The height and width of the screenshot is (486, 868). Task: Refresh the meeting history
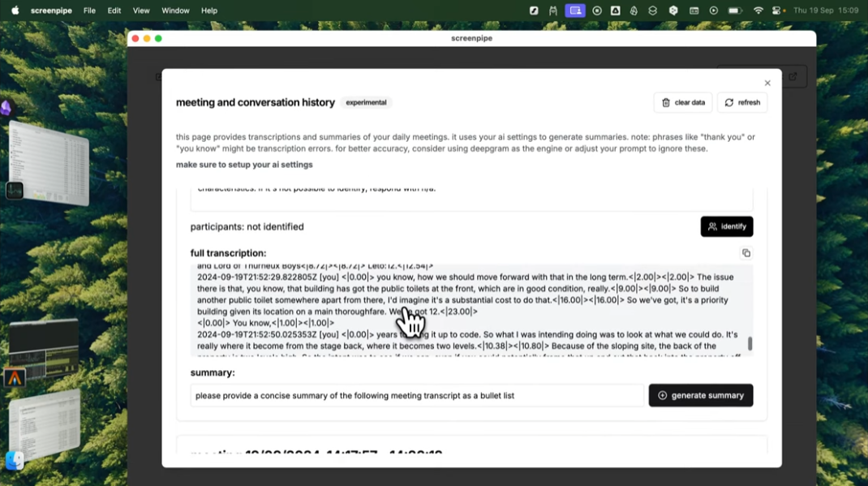point(741,102)
